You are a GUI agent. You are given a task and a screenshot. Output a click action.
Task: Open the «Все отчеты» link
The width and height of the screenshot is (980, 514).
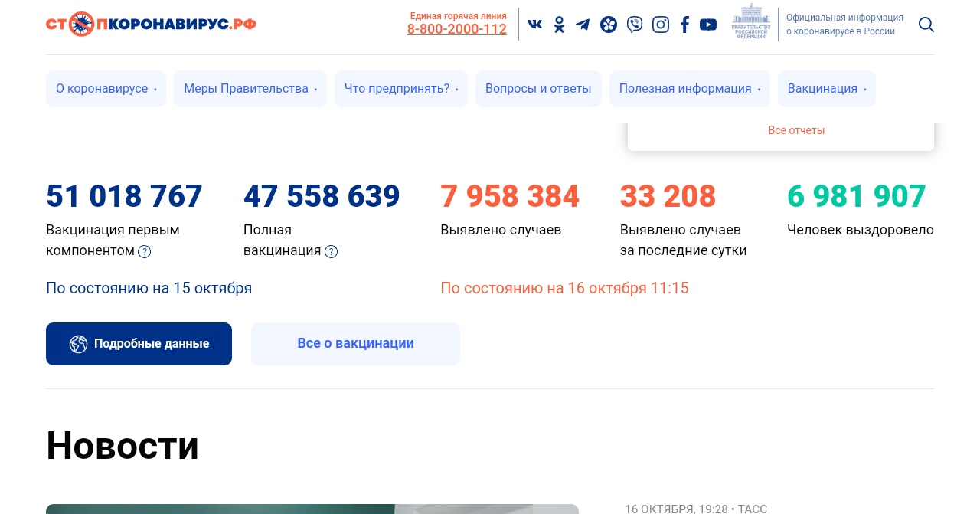tap(796, 130)
